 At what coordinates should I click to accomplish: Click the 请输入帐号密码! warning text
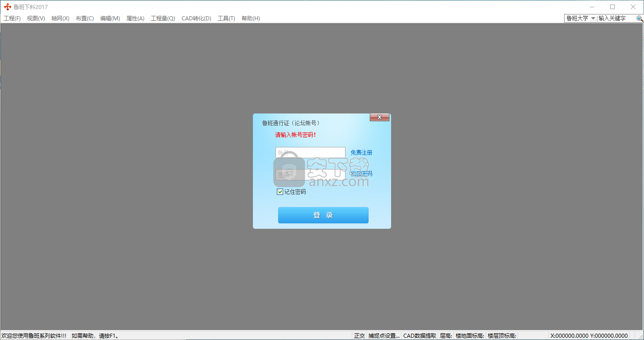coord(296,135)
